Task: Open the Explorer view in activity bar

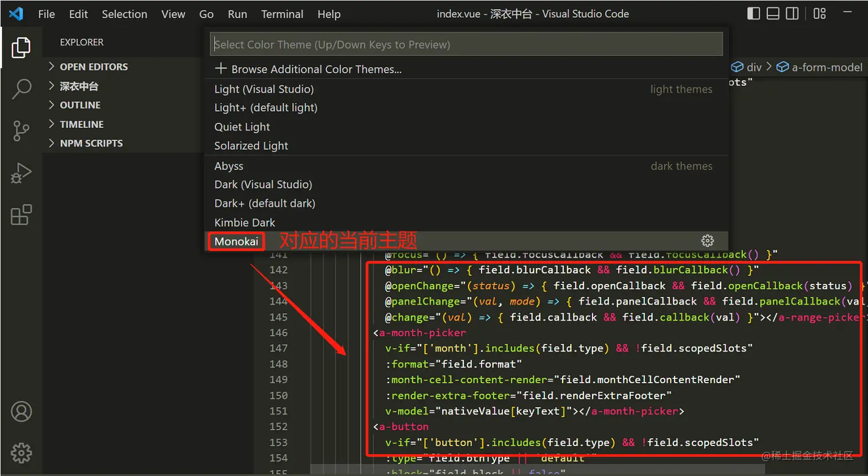Action: [x=21, y=48]
